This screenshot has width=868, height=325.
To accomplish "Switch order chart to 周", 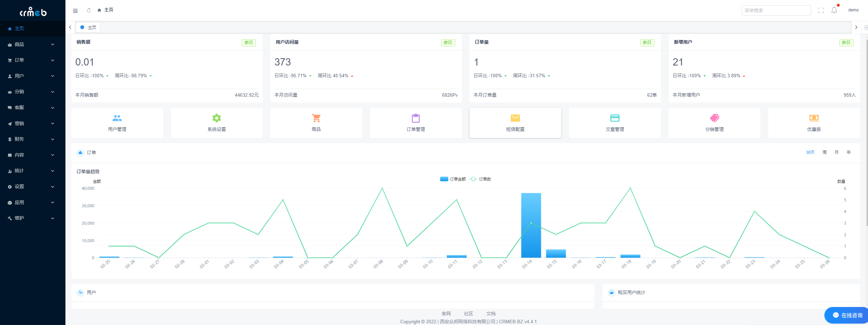I will click(x=825, y=152).
